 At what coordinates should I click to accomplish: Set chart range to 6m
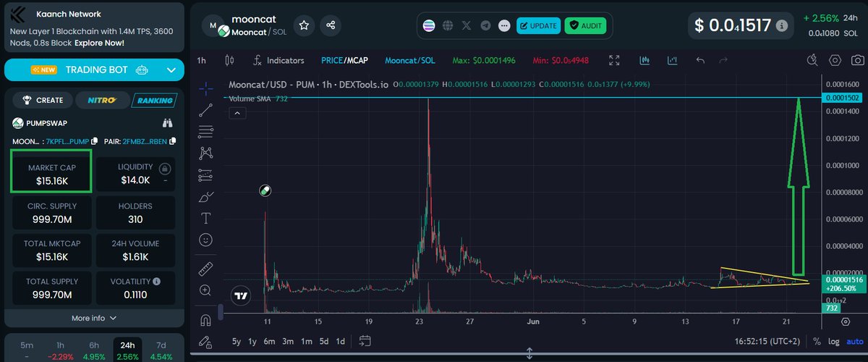point(269,341)
